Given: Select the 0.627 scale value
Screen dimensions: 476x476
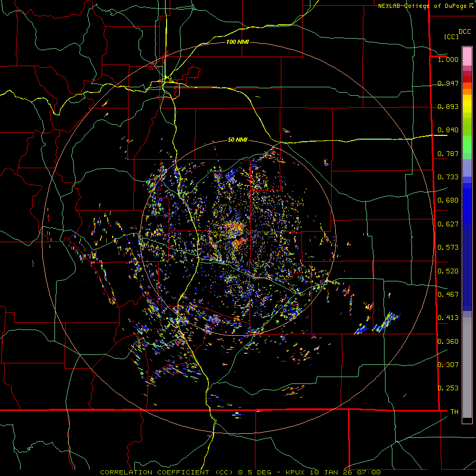Looking at the screenshot, I should click(x=448, y=224).
